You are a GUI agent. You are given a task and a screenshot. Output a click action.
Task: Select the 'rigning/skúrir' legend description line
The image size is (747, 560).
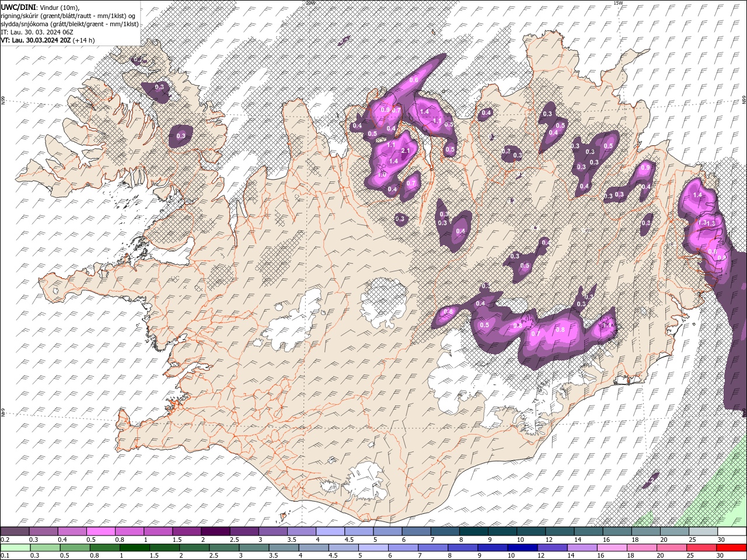pos(68,15)
